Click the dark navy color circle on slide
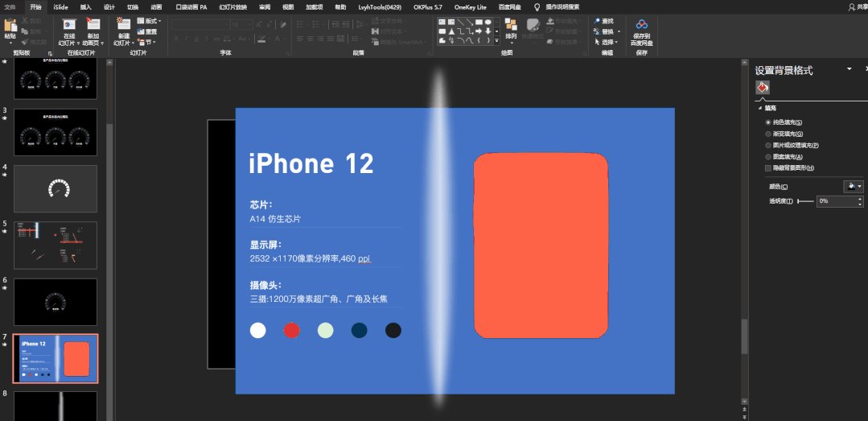 pyautogui.click(x=360, y=330)
